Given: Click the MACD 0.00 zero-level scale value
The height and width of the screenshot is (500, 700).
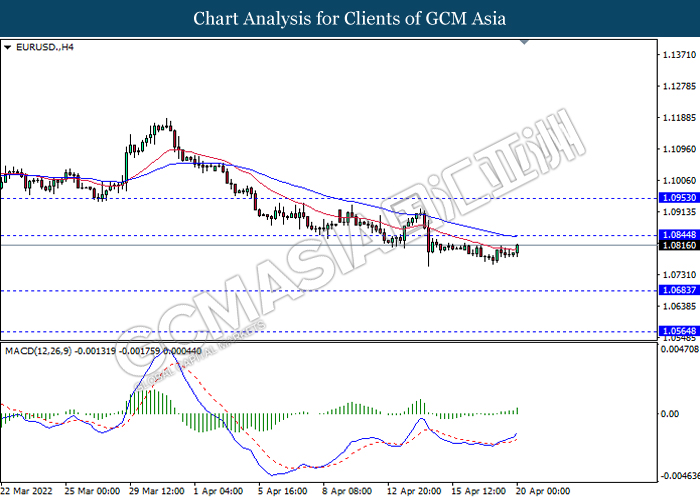Looking at the screenshot, I should click(x=670, y=414).
